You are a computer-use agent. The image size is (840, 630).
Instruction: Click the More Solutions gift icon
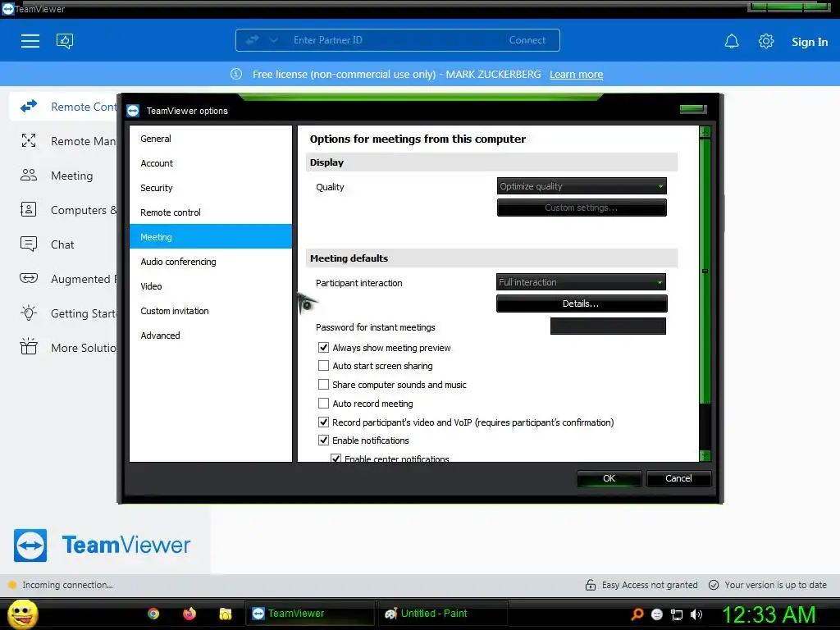coord(29,347)
